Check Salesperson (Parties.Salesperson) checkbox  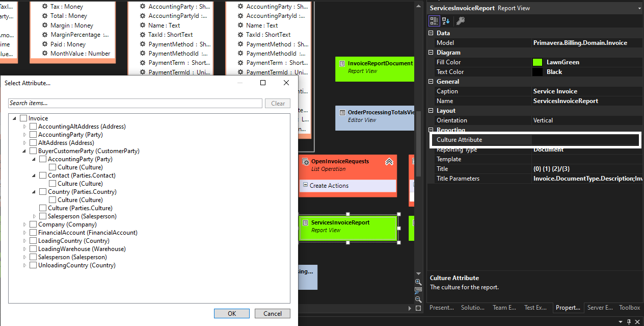[43, 216]
